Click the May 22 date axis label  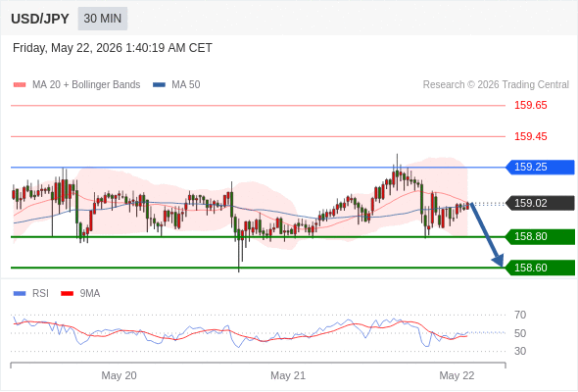pos(457,375)
